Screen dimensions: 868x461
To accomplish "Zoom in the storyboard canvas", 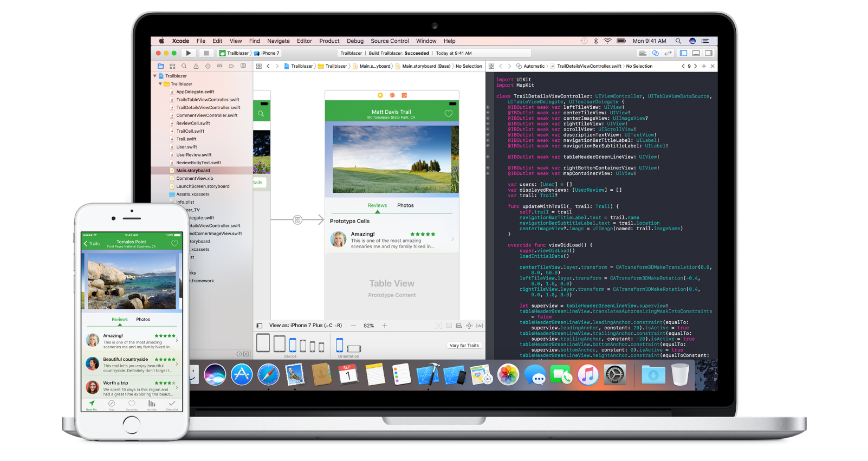I will tap(385, 326).
